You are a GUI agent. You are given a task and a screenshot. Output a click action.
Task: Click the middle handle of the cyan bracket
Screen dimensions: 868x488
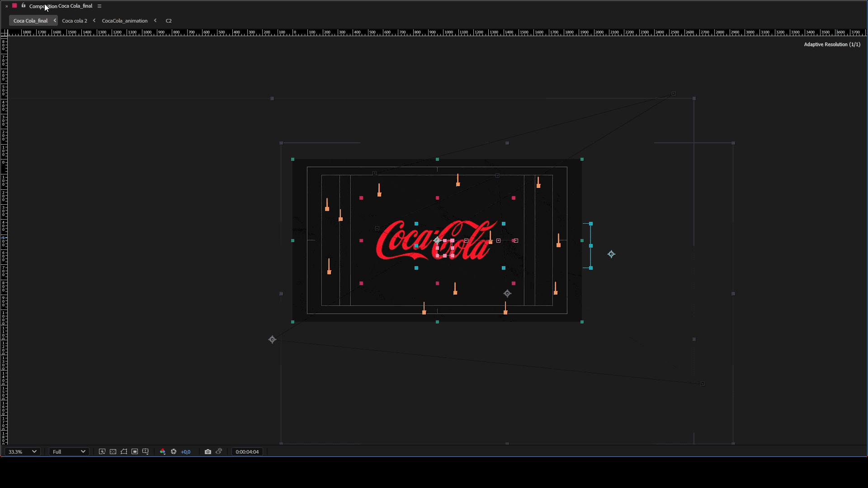click(x=591, y=246)
